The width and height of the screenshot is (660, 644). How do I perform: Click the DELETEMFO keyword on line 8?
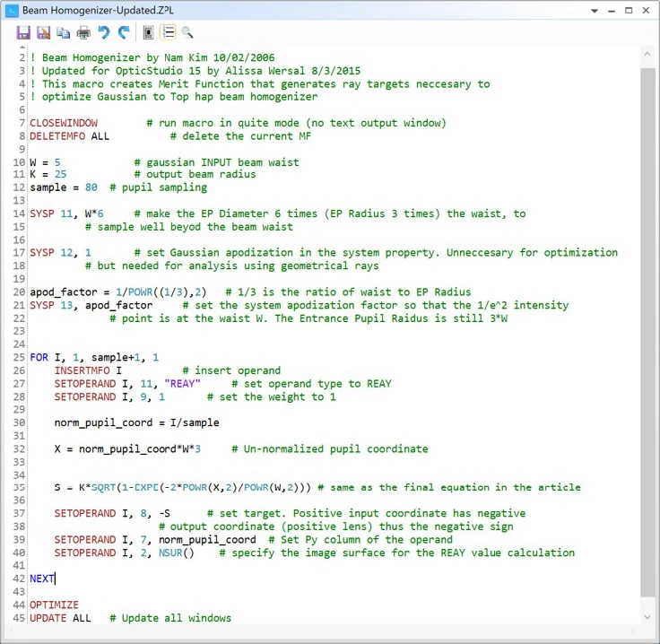point(57,136)
